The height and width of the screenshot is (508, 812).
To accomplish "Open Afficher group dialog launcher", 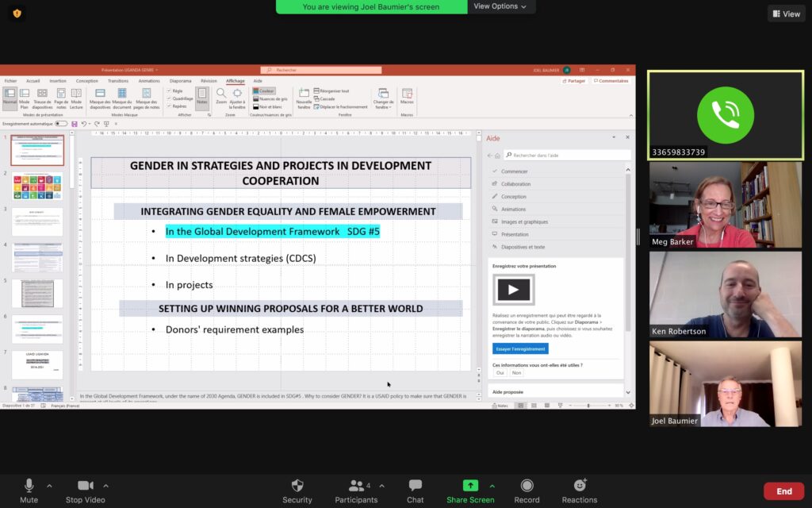I will tap(209, 115).
